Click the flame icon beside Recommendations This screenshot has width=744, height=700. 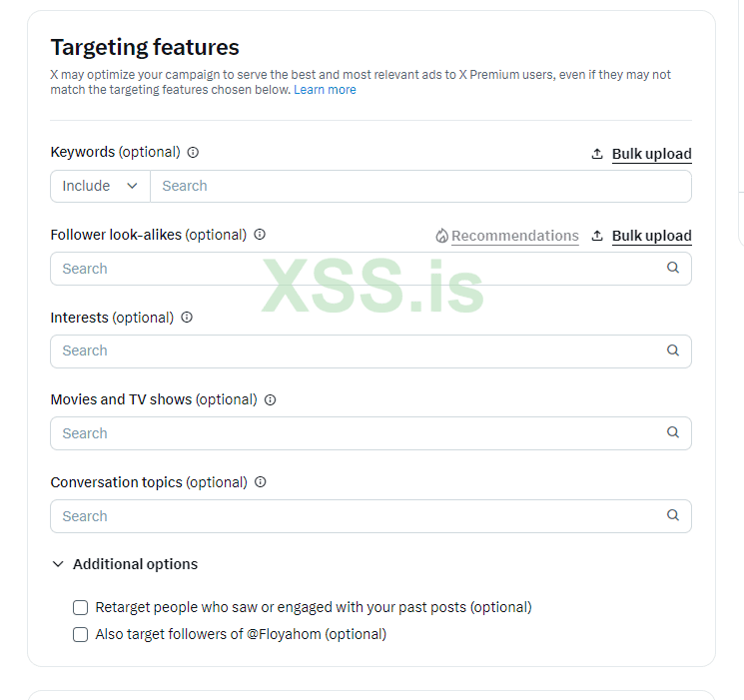pos(441,237)
